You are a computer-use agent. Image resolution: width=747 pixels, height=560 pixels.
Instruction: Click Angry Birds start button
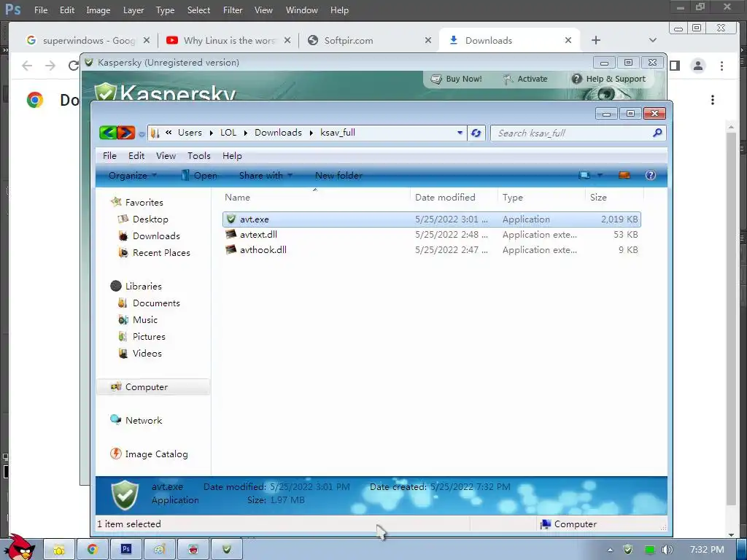click(20, 547)
